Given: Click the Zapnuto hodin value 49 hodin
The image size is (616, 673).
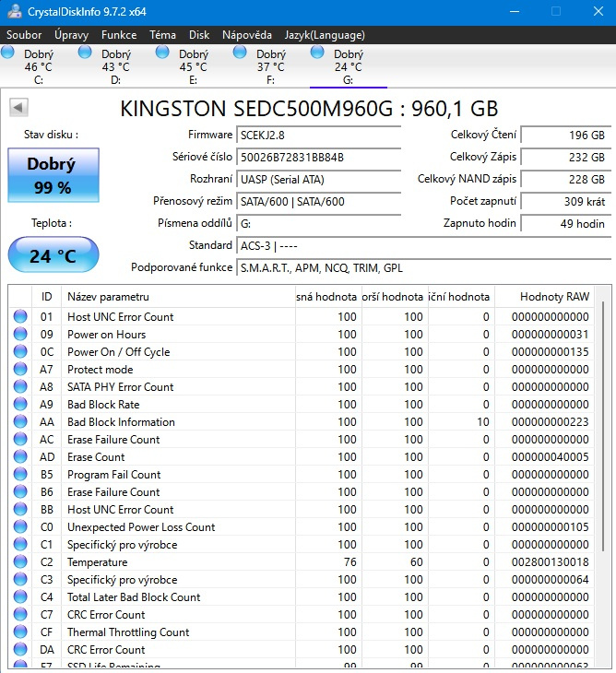Looking at the screenshot, I should pos(566,224).
